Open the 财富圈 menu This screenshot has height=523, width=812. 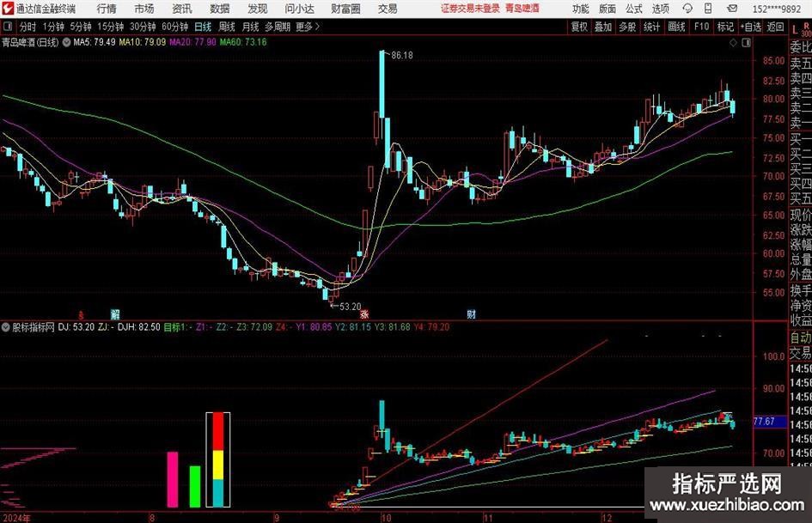(345, 9)
